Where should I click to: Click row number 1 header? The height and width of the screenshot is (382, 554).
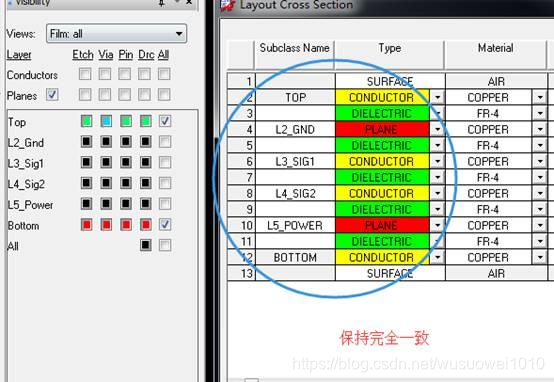point(241,82)
